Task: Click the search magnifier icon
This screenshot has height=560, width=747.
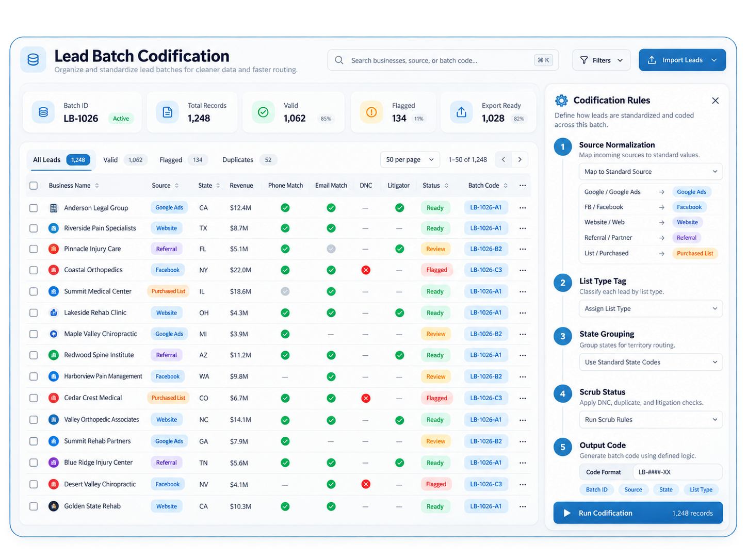Action: pyautogui.click(x=339, y=60)
